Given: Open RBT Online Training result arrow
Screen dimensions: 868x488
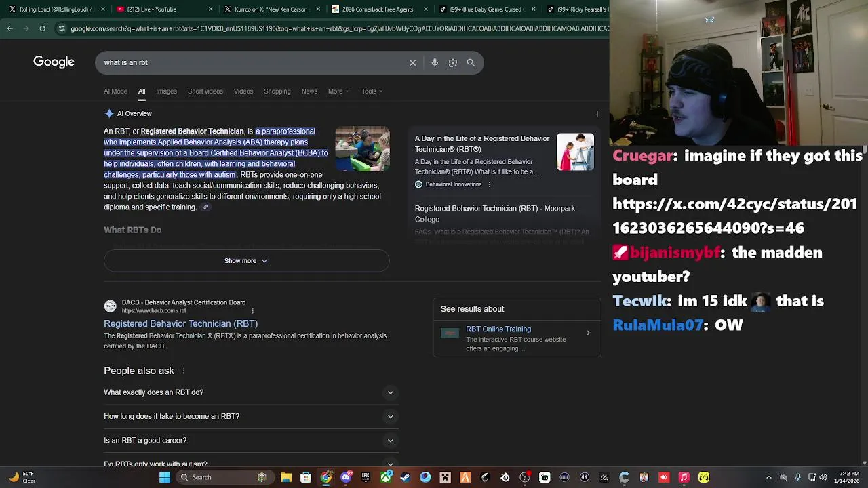Looking at the screenshot, I should click(588, 333).
